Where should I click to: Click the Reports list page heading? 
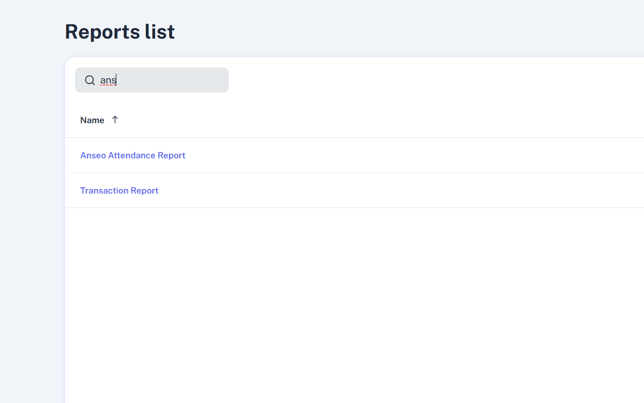click(120, 32)
